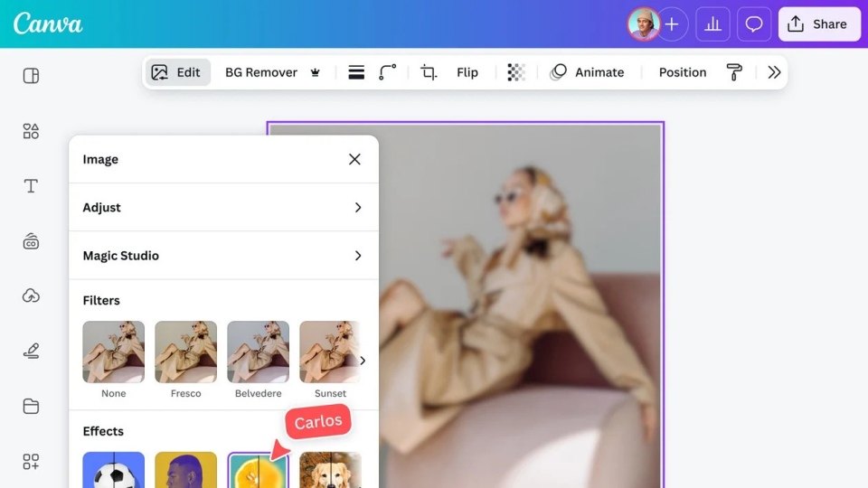Click the Share button
868x488 pixels.
coord(819,24)
